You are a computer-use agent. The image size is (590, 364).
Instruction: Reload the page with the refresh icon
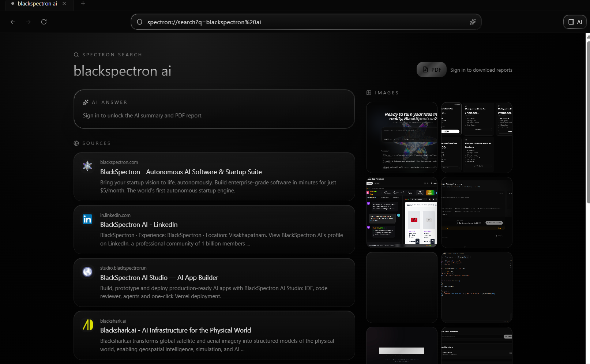(44, 22)
